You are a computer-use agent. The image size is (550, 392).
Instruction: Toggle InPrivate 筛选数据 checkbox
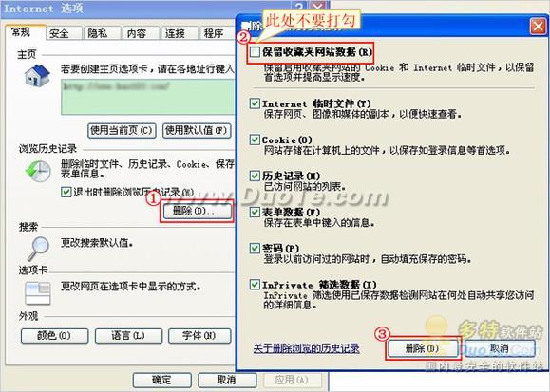click(x=255, y=285)
